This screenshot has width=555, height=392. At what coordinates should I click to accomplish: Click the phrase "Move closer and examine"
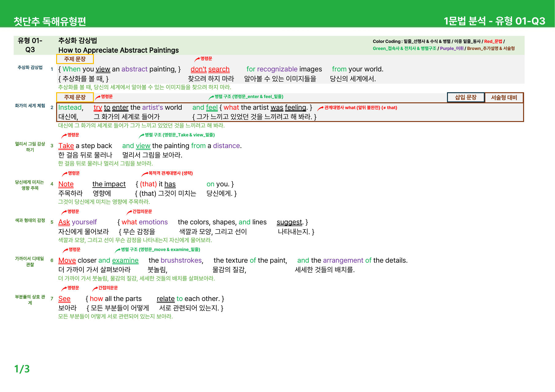98,261
